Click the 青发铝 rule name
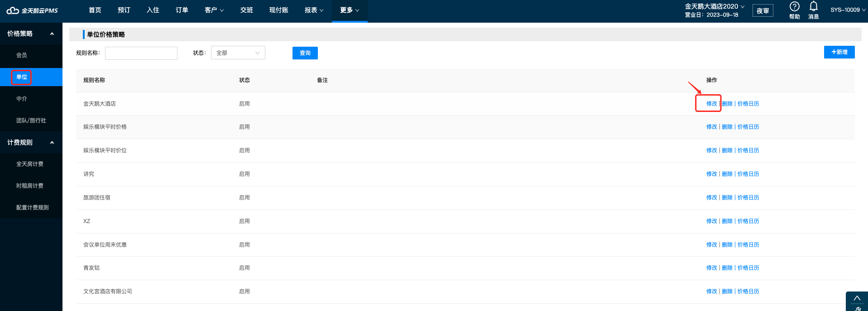The width and height of the screenshot is (868, 311). [x=91, y=268]
